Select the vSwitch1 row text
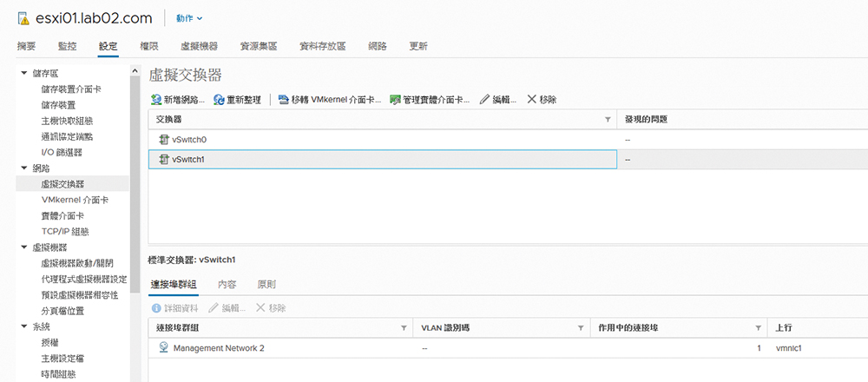 point(188,160)
